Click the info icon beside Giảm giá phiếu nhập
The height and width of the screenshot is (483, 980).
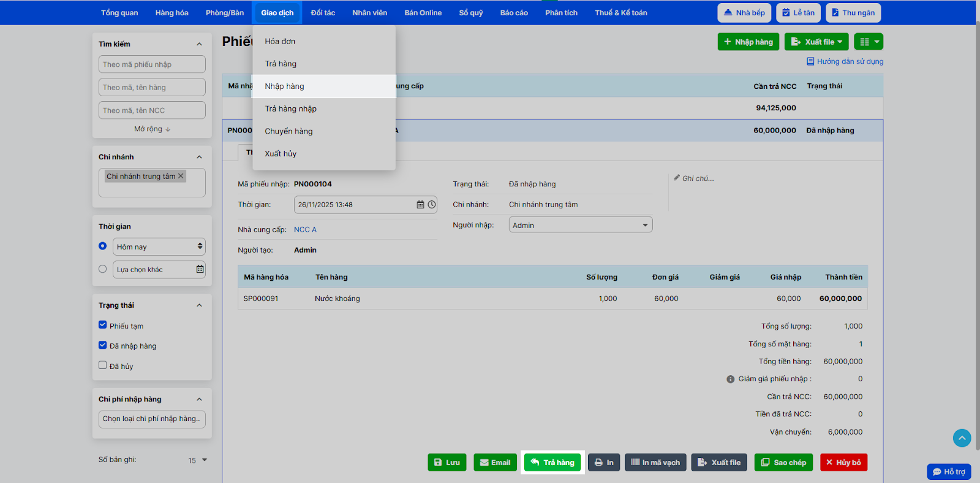(730, 379)
